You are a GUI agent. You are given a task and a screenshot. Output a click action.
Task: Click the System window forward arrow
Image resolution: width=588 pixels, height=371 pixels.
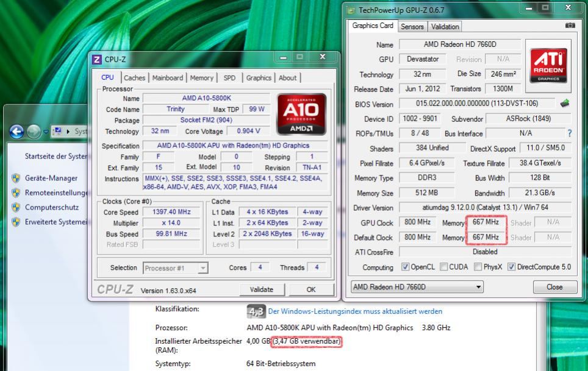[34, 132]
